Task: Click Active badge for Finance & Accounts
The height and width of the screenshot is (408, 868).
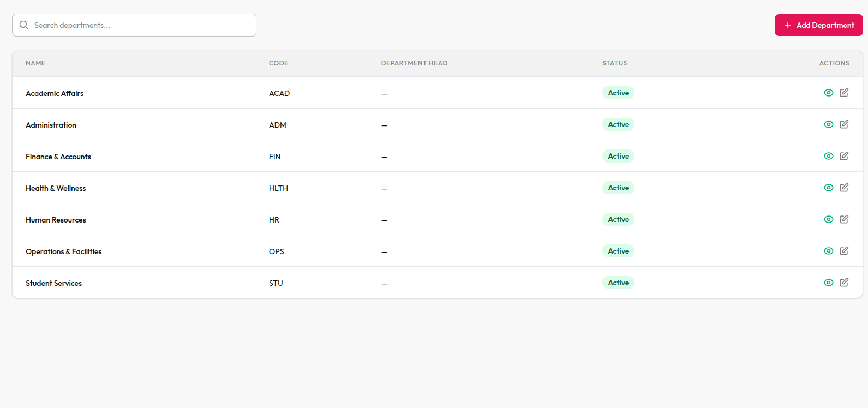Action: (618, 156)
